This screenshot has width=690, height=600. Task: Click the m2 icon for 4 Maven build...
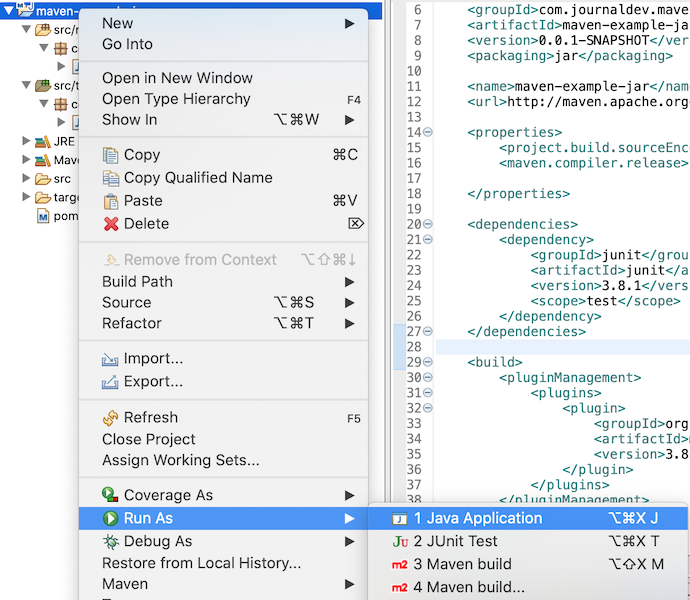point(400,588)
